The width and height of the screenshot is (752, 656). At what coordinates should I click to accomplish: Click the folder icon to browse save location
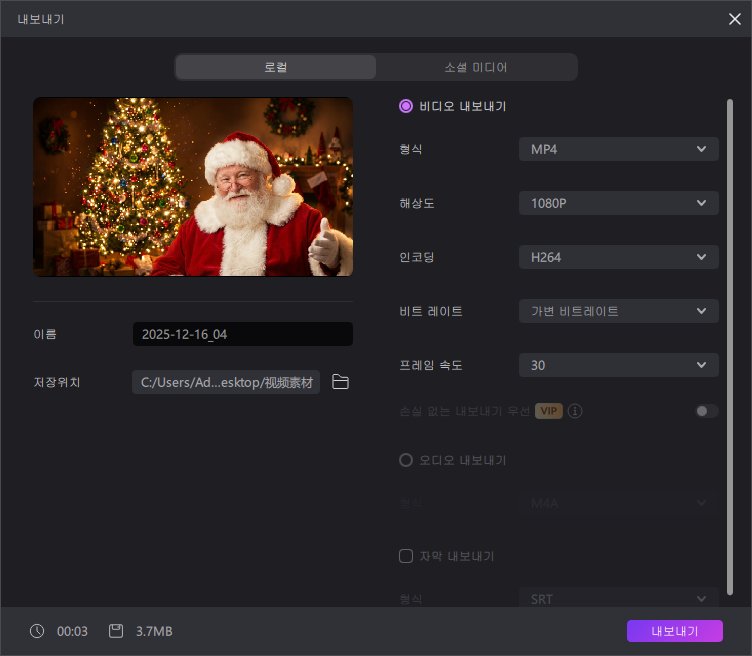(x=340, y=382)
